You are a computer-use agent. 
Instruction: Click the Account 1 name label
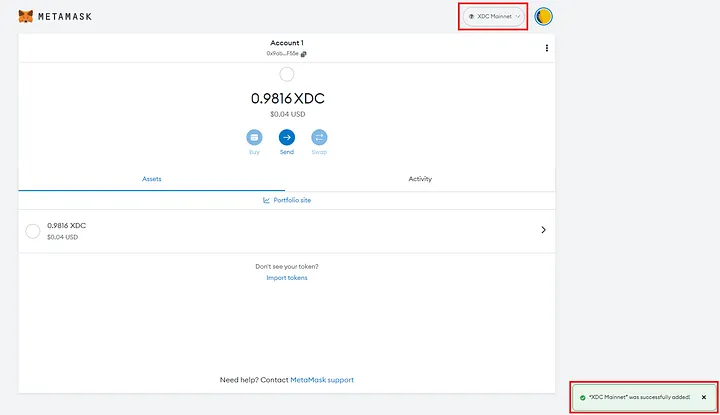click(286, 44)
